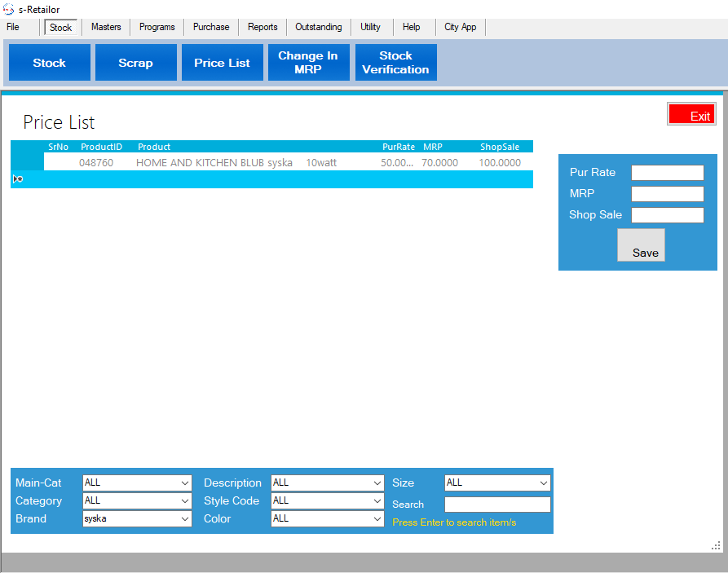Click the new row marker in grid
The image size is (728, 573).
click(18, 179)
